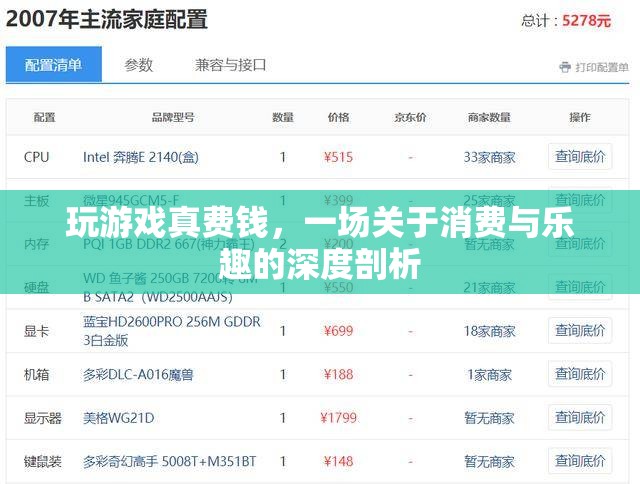
Task: Click the 品牌型号 column header
Action: [173, 118]
